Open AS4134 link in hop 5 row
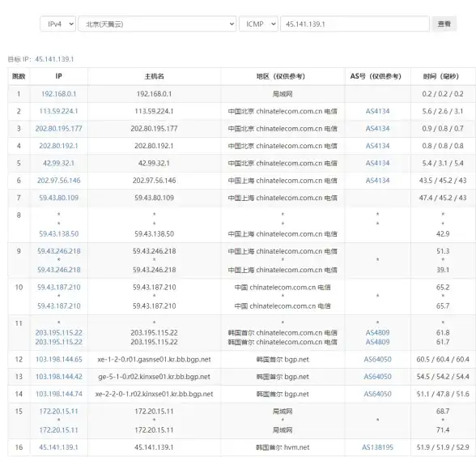476x457 pixels. coord(377,163)
